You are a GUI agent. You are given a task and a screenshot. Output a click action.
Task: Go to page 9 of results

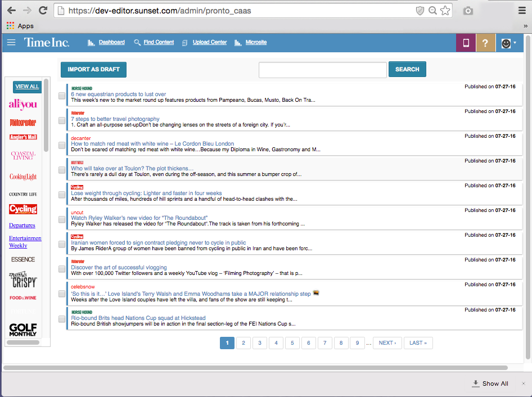pyautogui.click(x=357, y=343)
